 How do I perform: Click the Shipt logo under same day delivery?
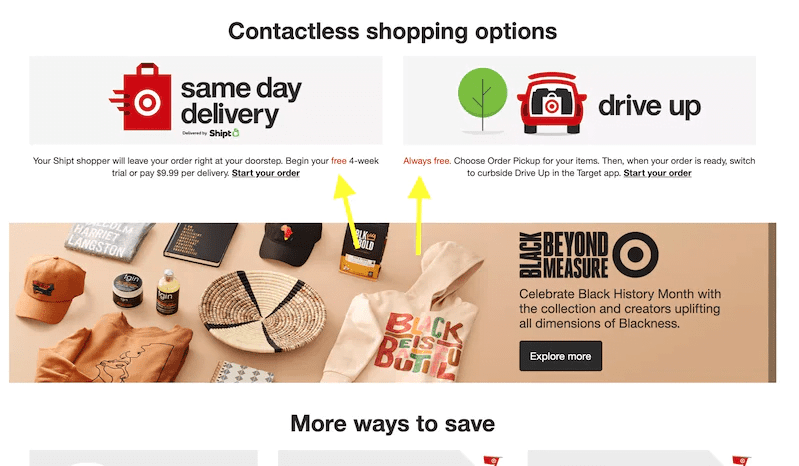tap(224, 133)
